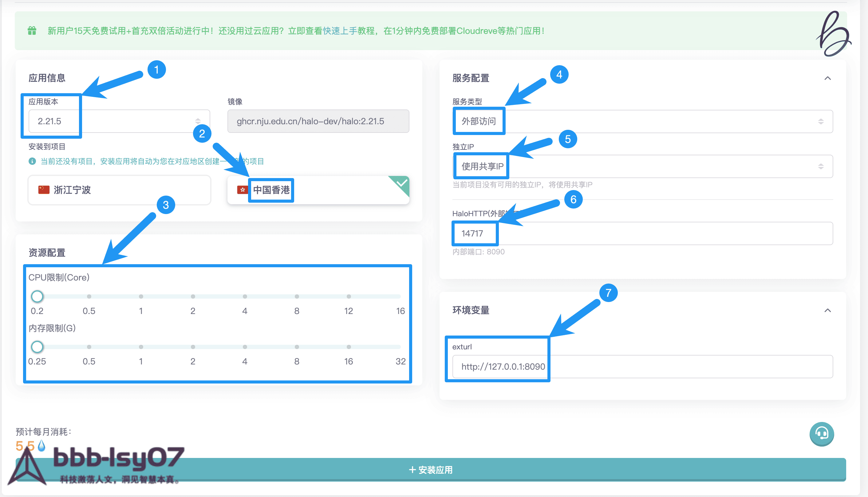Click the Hong Kong flag icon
Viewport: 868px width, 497px height.
242,190
